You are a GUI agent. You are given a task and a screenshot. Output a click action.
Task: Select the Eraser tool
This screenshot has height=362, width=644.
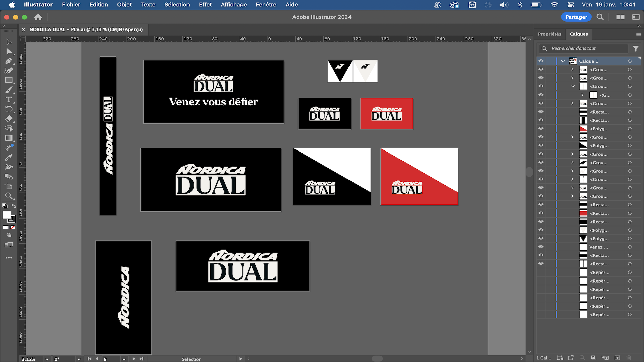point(9,119)
